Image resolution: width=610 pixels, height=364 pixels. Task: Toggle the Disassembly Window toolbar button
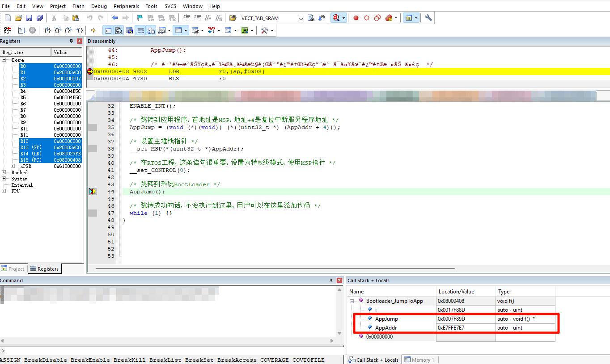point(119,30)
